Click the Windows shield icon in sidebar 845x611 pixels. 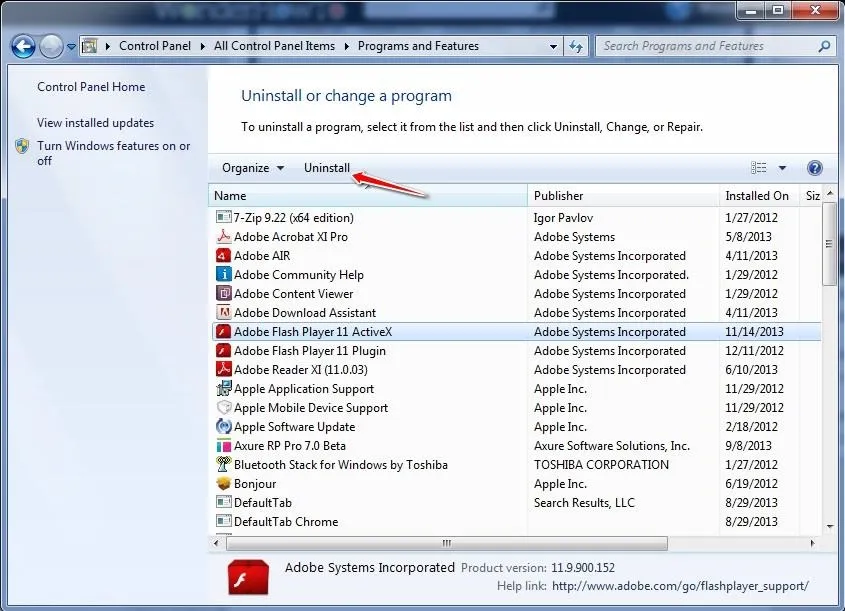(x=22, y=146)
